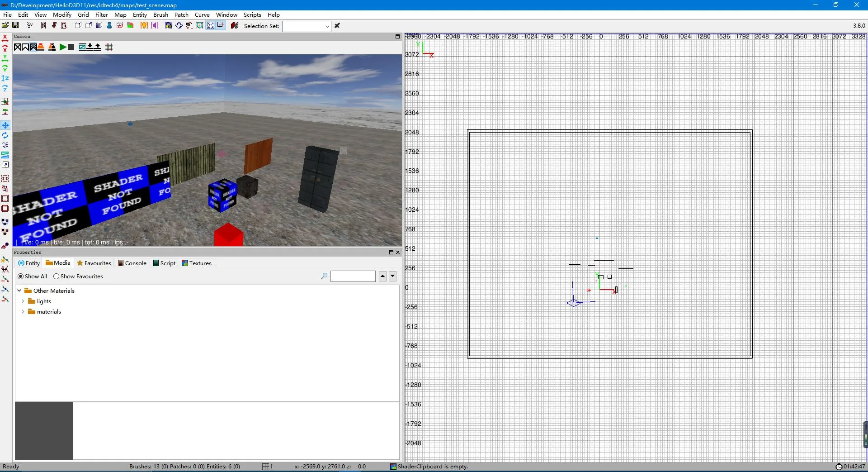Collapse the Other Materials tree node
This screenshot has height=472, width=868.
tap(19, 291)
